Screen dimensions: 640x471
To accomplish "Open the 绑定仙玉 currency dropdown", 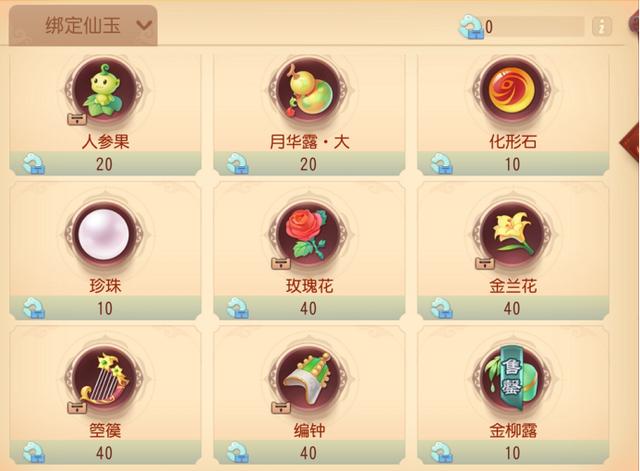I will (x=83, y=25).
